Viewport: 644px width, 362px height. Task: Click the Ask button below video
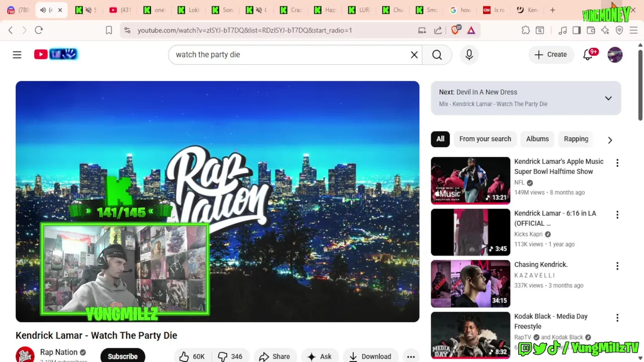[x=319, y=356]
